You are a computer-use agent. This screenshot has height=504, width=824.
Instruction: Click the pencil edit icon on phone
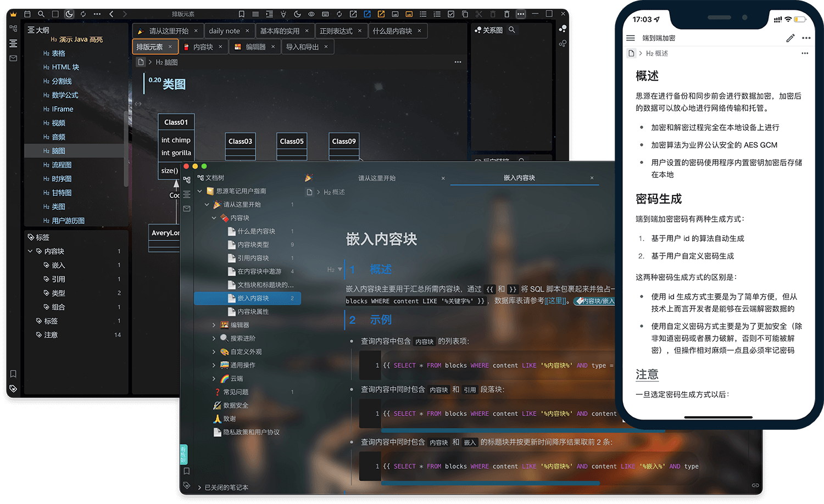(x=790, y=38)
